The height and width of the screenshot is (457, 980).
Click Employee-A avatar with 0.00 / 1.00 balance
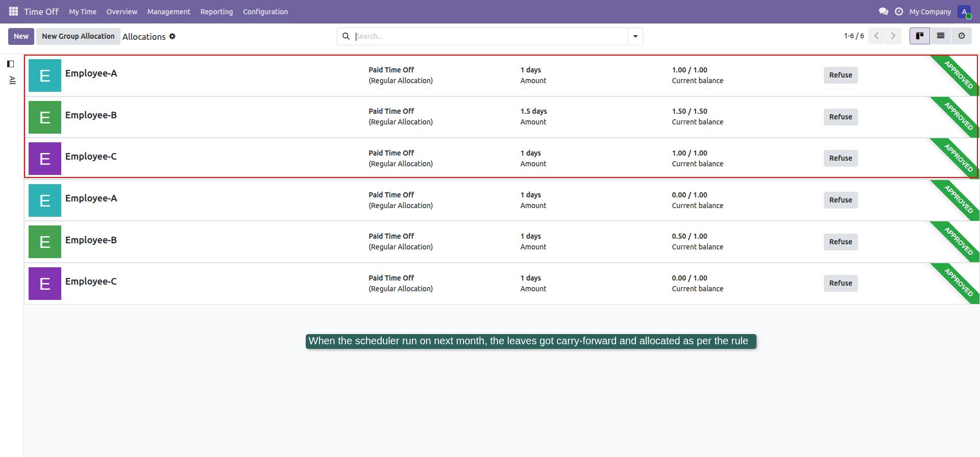[x=45, y=200]
